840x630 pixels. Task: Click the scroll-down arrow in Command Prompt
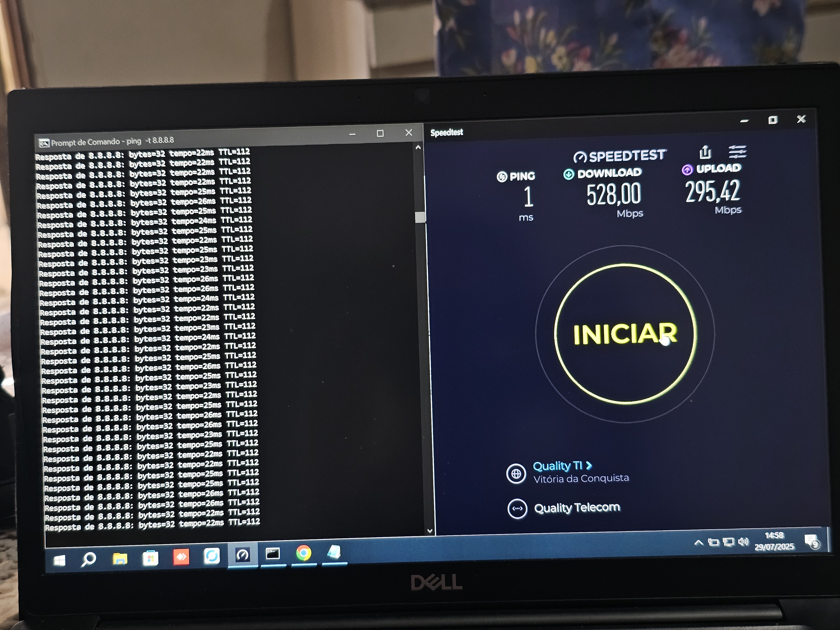(x=430, y=530)
